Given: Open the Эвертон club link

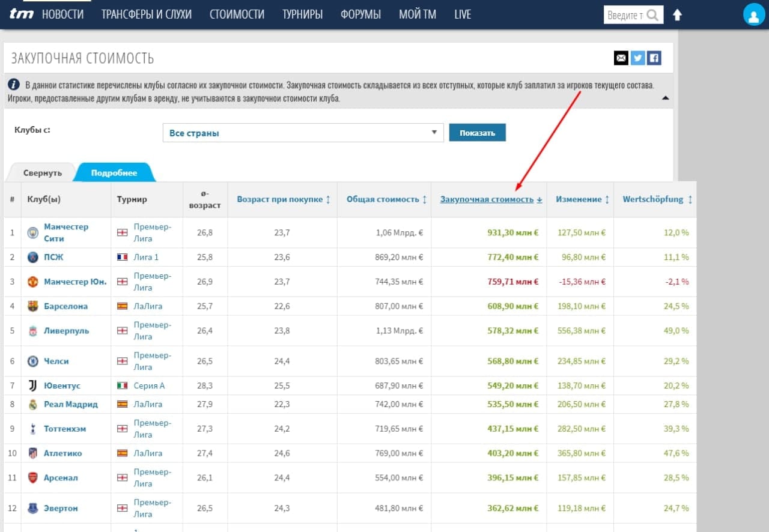Looking at the screenshot, I should [61, 509].
